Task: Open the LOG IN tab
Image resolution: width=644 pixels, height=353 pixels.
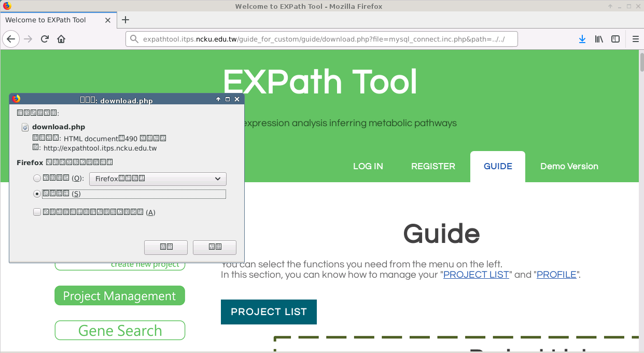Action: point(368,167)
